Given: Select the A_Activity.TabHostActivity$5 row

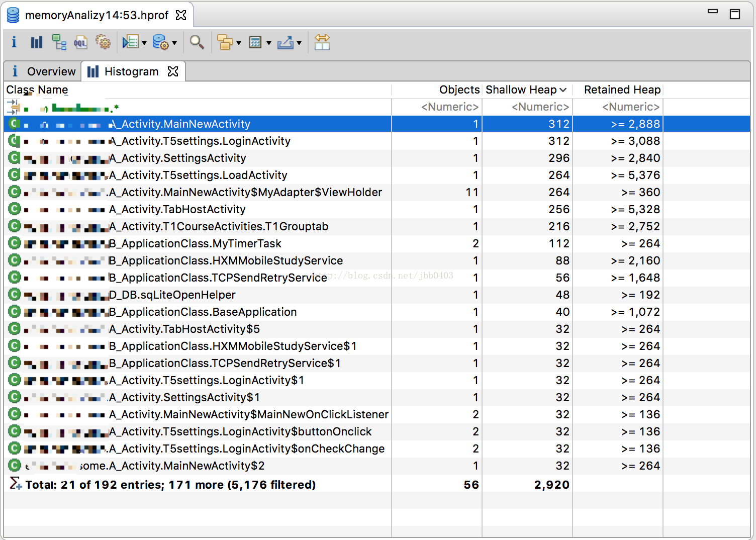Looking at the screenshot, I should tap(377, 329).
